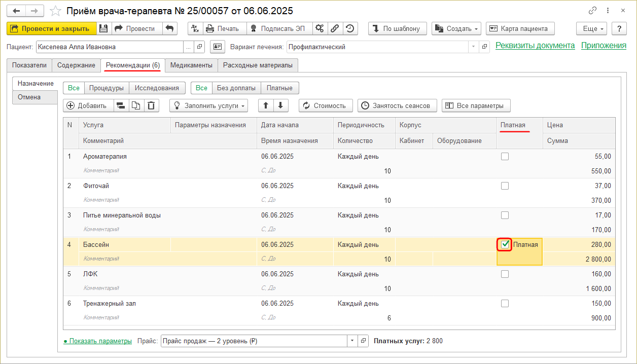This screenshot has width=637, height=364.
Task: Expand the Заполнить услуги dropdown
Action: click(208, 105)
